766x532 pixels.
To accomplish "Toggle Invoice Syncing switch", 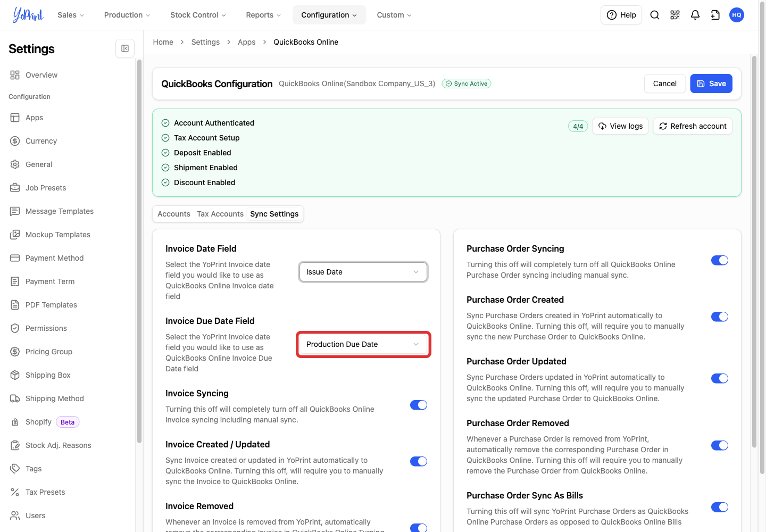I will [x=419, y=405].
